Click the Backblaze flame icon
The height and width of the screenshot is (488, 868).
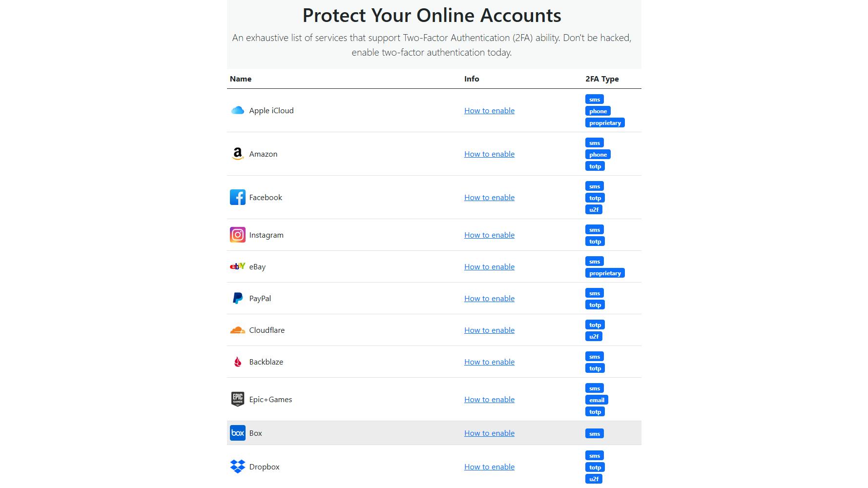click(x=237, y=362)
